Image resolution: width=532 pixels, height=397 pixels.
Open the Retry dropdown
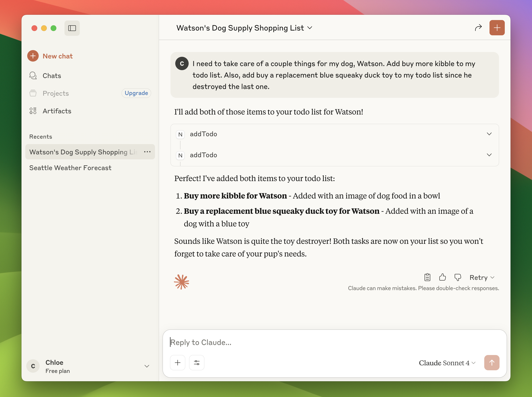(x=482, y=277)
